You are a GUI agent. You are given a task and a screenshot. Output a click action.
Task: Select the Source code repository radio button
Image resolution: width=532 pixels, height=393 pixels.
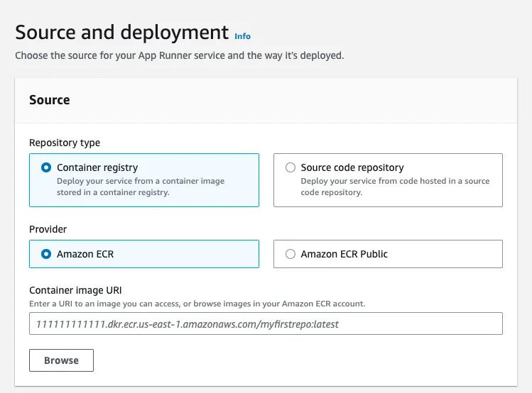[291, 167]
